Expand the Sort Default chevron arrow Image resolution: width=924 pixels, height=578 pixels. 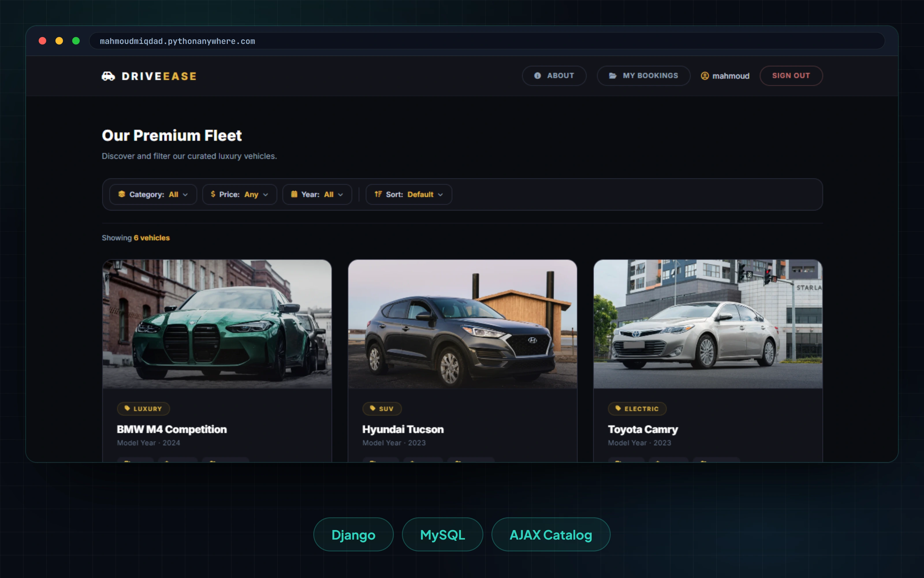[x=440, y=194]
